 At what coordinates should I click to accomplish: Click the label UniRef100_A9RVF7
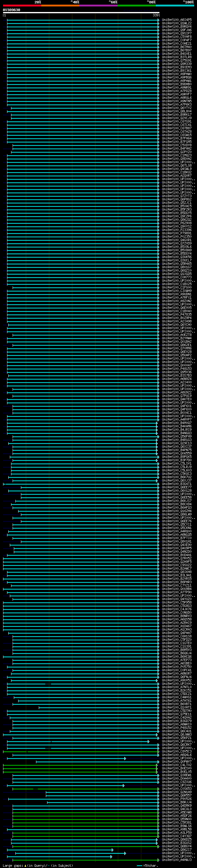[177, 94]
